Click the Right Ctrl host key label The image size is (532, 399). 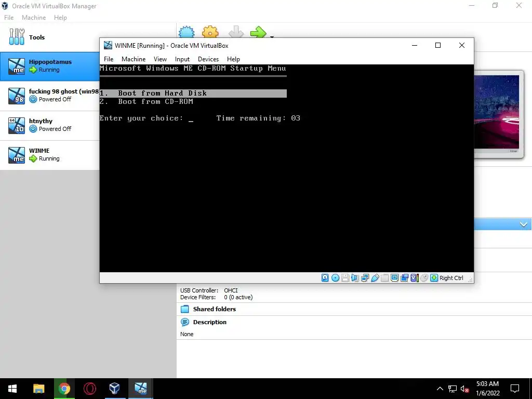click(x=451, y=278)
